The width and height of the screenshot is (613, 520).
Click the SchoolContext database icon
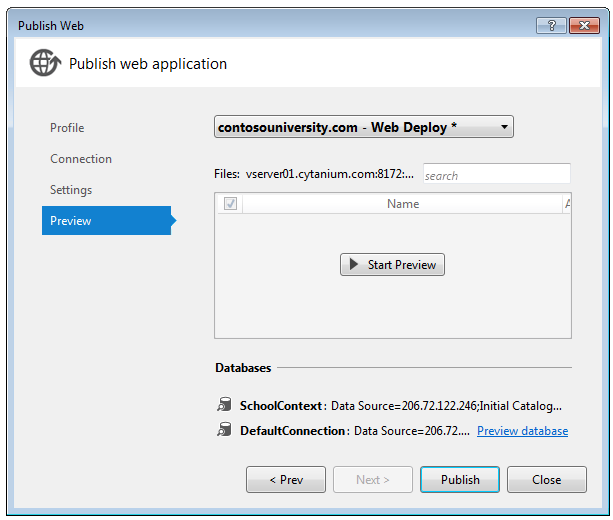click(224, 405)
